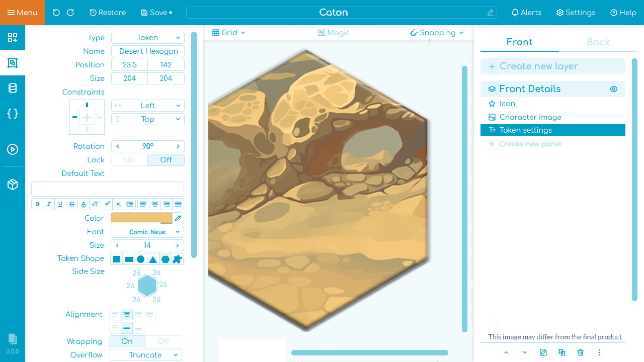
Task: Click Create new layer button
Action: [x=552, y=66]
